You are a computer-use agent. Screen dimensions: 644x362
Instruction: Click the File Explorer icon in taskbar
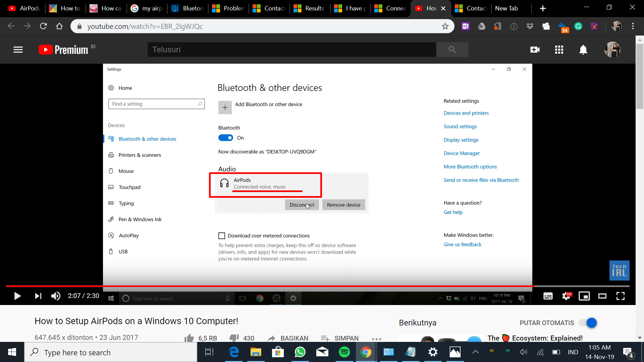click(x=256, y=352)
